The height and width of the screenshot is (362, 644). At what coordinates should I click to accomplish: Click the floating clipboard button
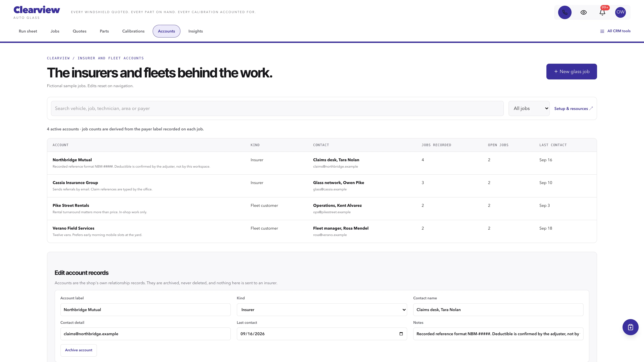click(x=630, y=327)
